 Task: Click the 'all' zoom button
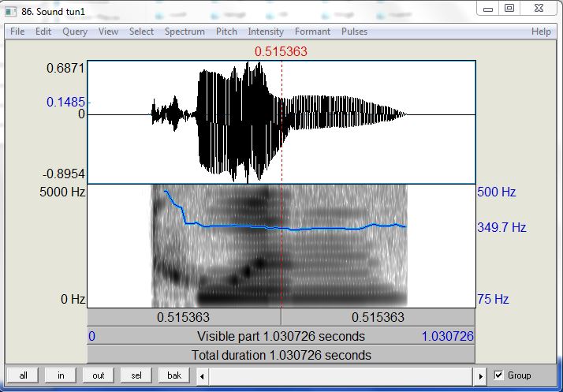coord(24,375)
